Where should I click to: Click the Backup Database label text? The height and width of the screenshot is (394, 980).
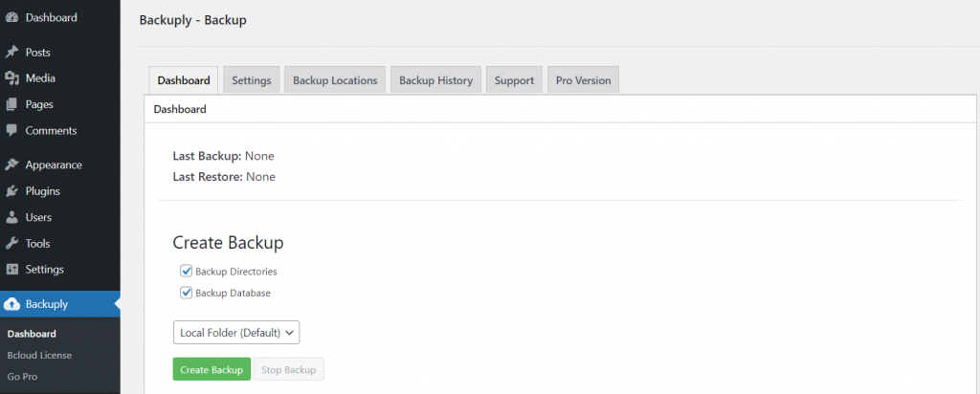[x=233, y=293]
